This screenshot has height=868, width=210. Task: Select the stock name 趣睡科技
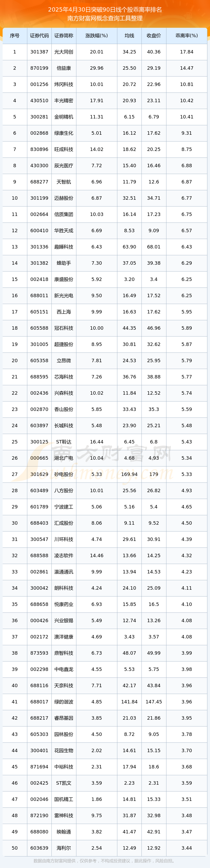[x=64, y=247]
